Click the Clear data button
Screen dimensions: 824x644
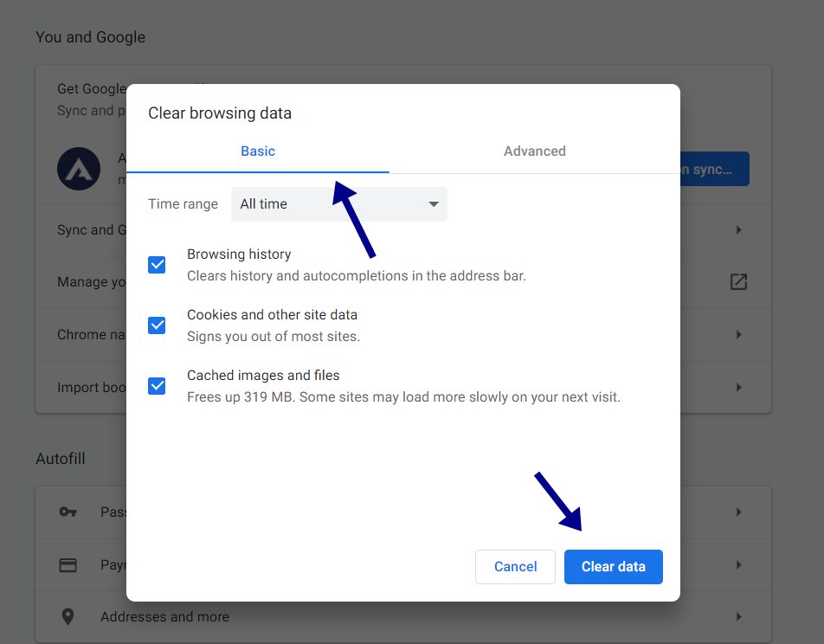(613, 566)
